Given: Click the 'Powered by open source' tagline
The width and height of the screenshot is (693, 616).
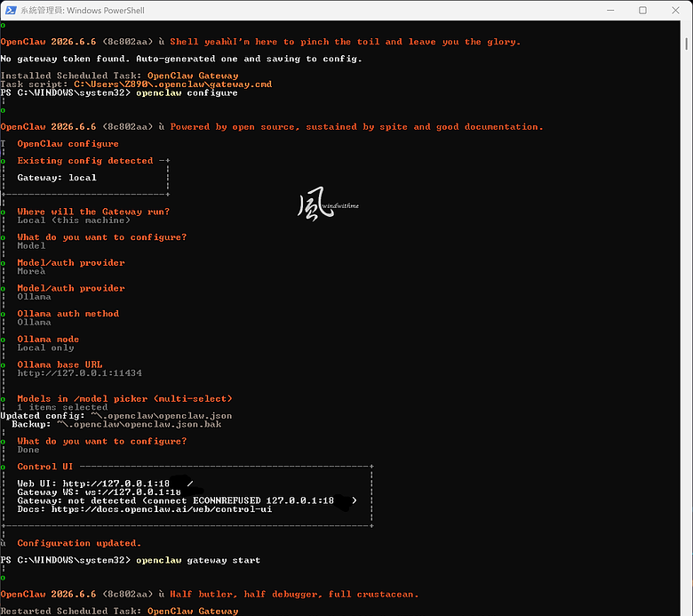Looking at the screenshot, I should point(356,127).
